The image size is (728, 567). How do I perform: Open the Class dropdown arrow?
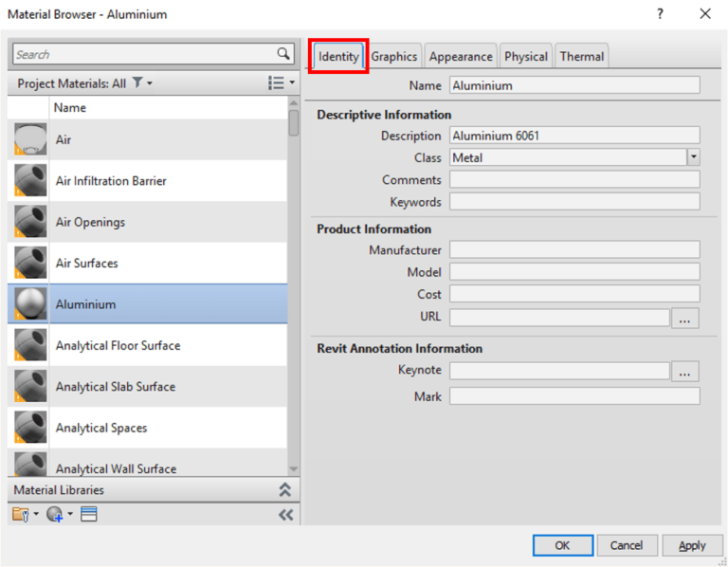tap(693, 157)
